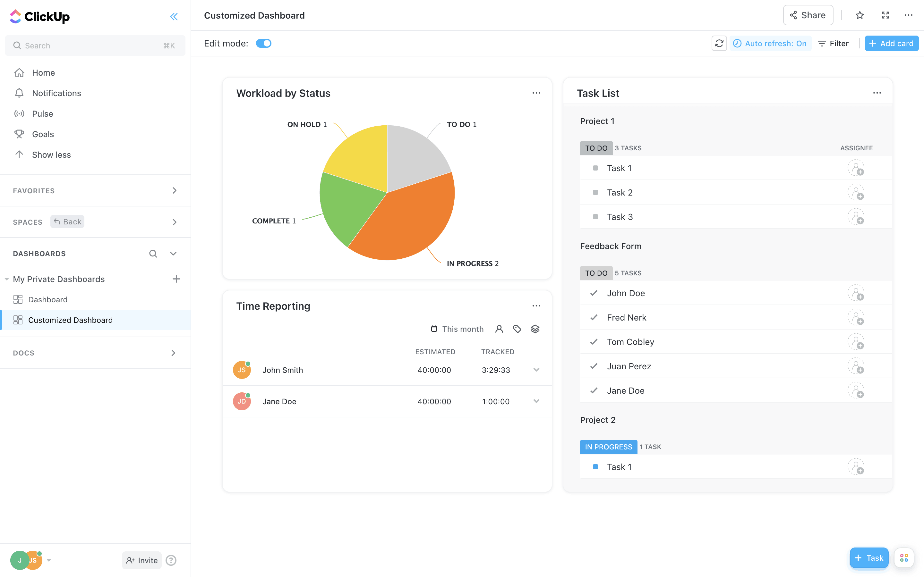The image size is (924, 577).
Task: Open Workload by Status card options menu
Action: click(x=536, y=93)
